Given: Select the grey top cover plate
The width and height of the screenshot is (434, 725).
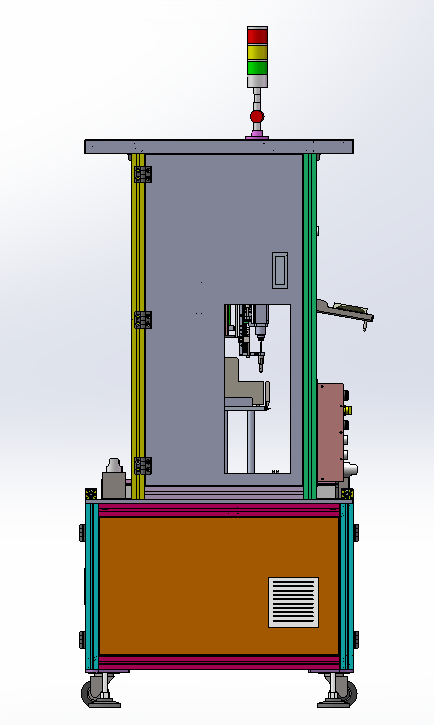Looking at the screenshot, I should coord(219,147).
